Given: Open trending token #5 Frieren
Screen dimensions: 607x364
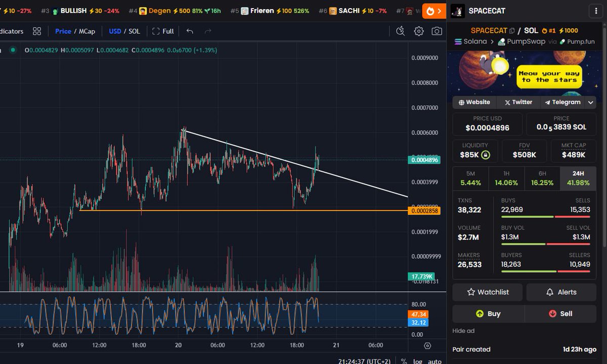Looking at the screenshot, I should pos(270,11).
